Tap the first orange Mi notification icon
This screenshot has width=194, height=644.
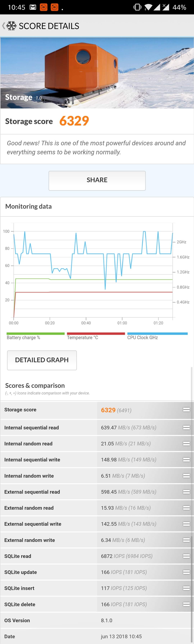pyautogui.click(x=44, y=7)
